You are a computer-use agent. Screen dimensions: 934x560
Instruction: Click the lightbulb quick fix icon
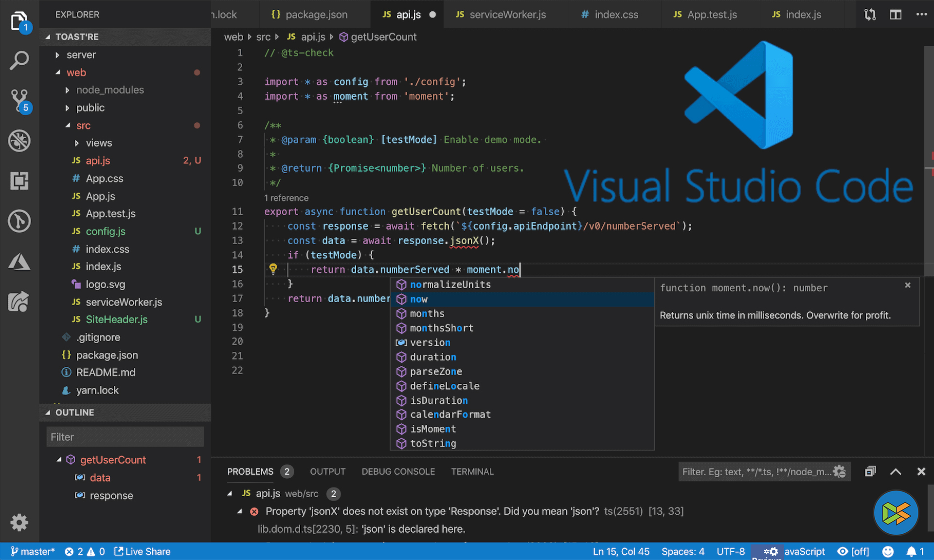[273, 269]
